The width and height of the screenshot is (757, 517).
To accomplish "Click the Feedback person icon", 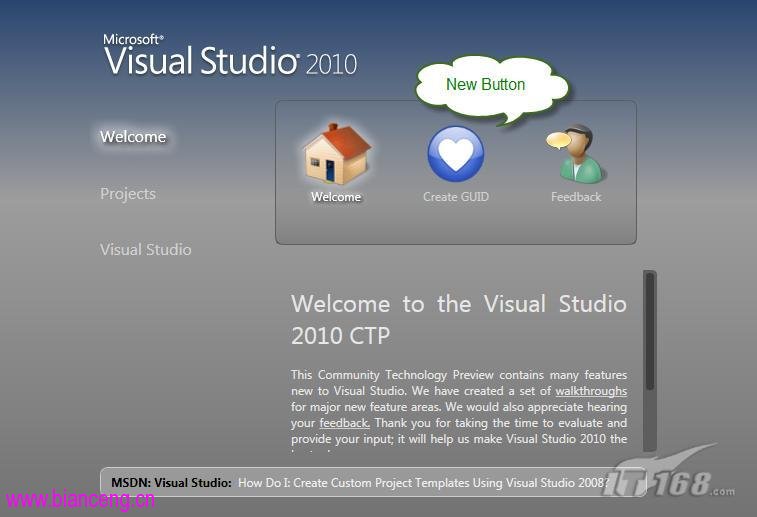I will pyautogui.click(x=576, y=154).
